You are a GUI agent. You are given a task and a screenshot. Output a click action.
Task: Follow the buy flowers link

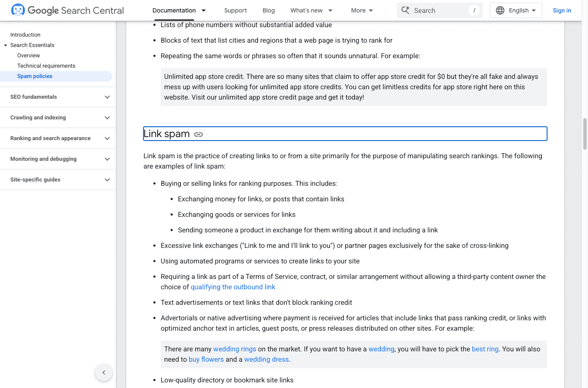coord(206,360)
